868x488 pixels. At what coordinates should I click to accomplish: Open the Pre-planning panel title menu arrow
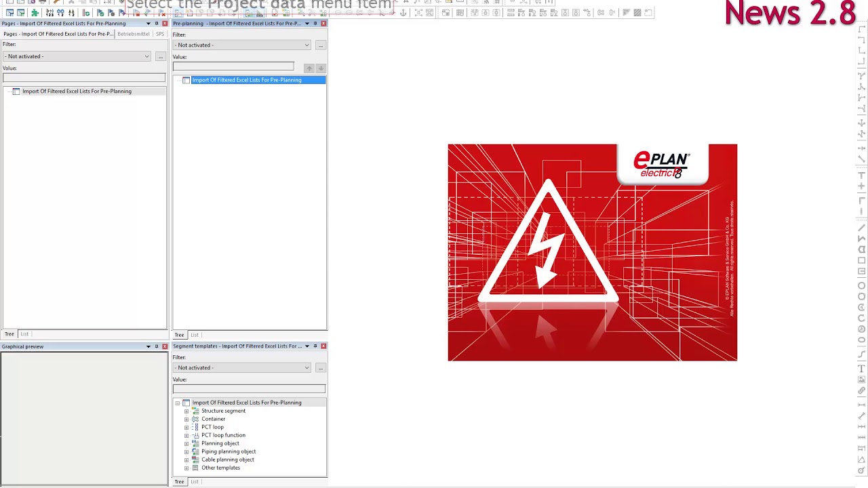307,24
